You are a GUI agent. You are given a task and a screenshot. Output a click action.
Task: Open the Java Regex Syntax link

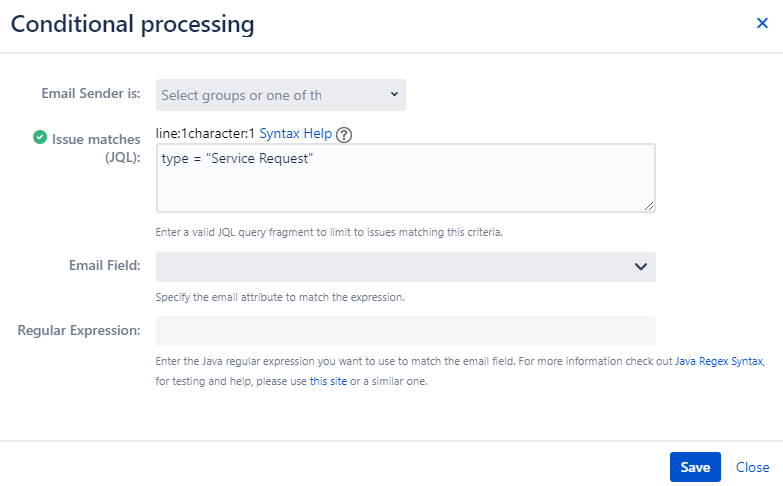pos(719,361)
